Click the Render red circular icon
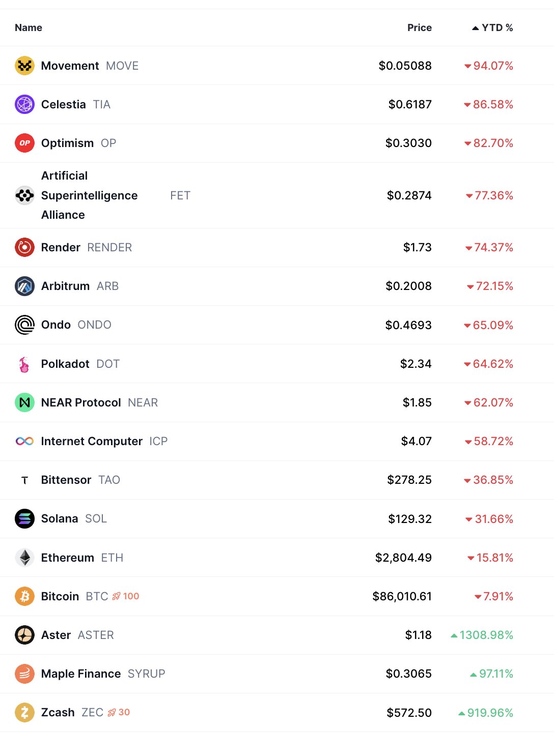 tap(24, 247)
